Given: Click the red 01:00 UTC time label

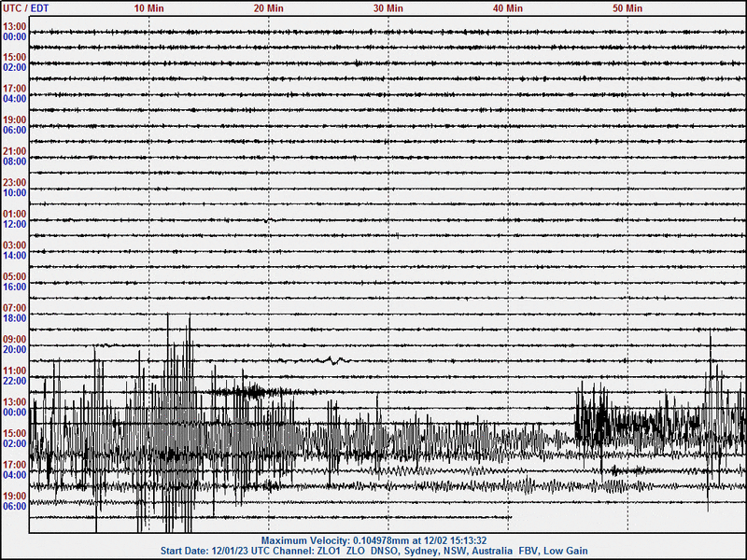Looking at the screenshot, I should pyautogui.click(x=15, y=214).
